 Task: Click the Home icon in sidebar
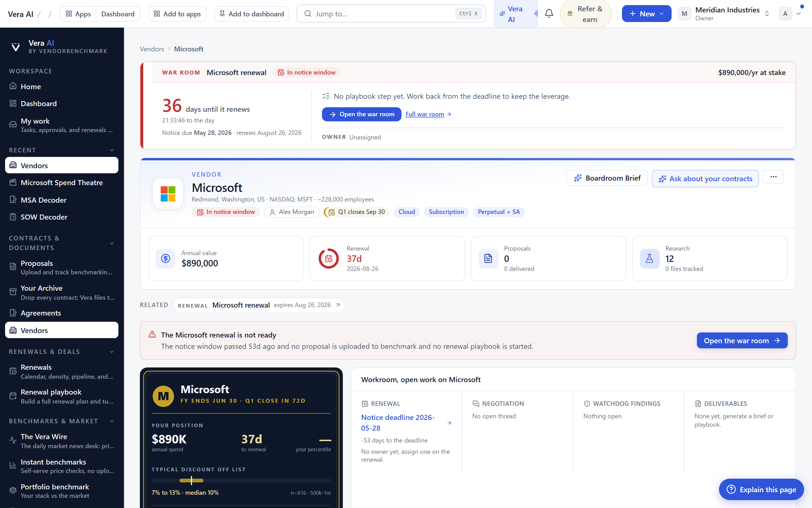coord(13,86)
